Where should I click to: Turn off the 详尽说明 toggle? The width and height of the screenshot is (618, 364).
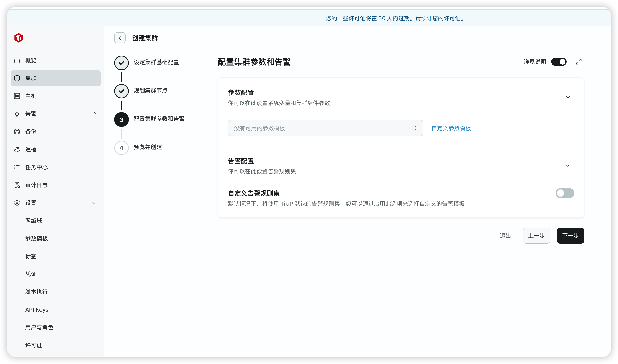559,62
